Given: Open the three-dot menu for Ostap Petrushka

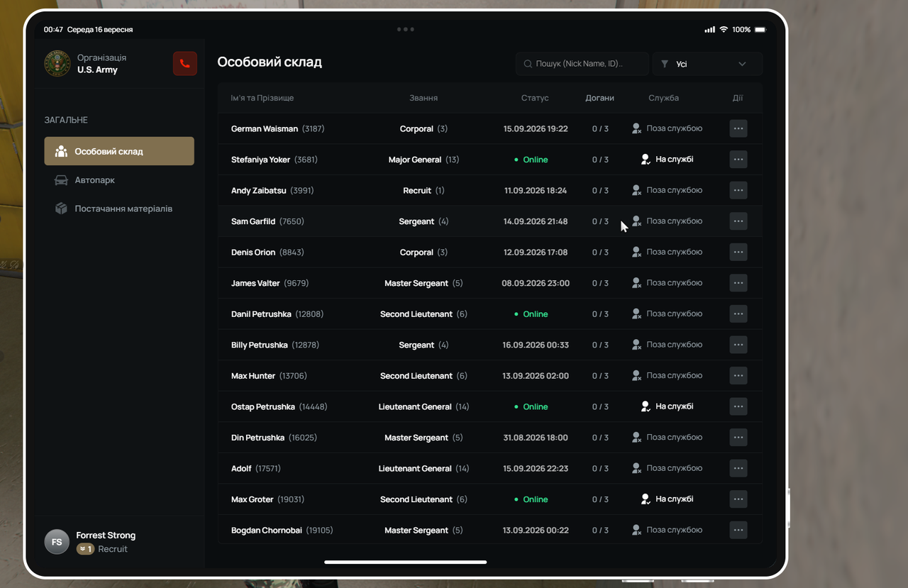Looking at the screenshot, I should tap(738, 406).
